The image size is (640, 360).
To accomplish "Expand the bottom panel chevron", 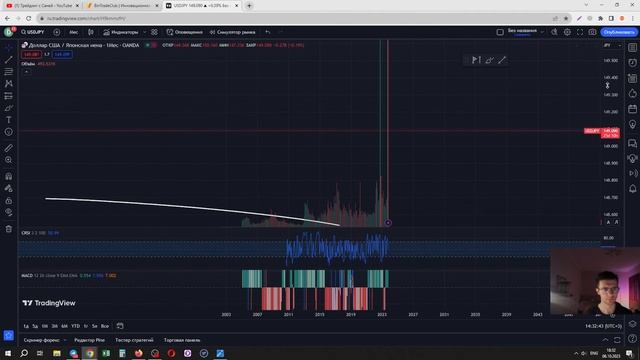I will 605,340.
